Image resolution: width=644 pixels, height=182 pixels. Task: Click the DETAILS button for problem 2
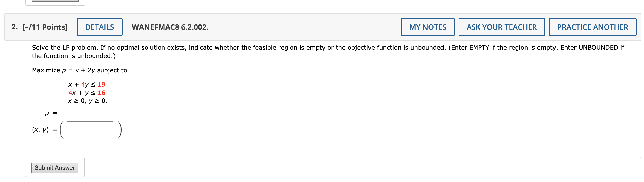click(100, 27)
